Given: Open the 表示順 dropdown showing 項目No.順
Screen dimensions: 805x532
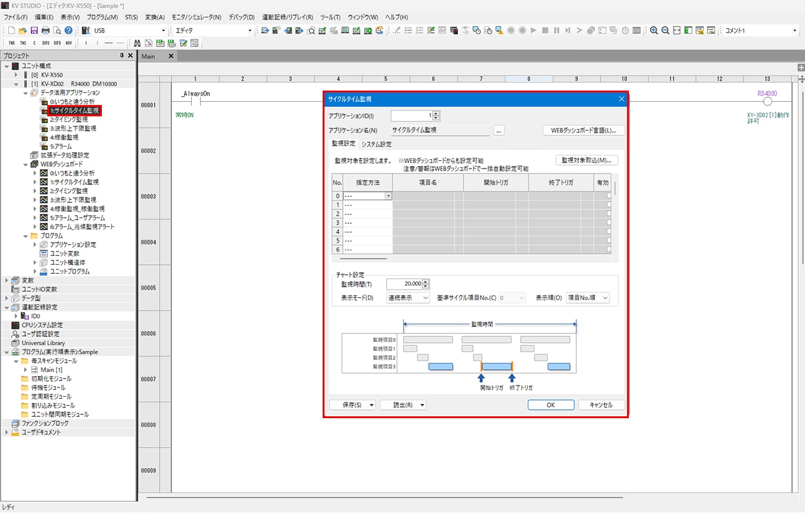Looking at the screenshot, I should [x=587, y=298].
